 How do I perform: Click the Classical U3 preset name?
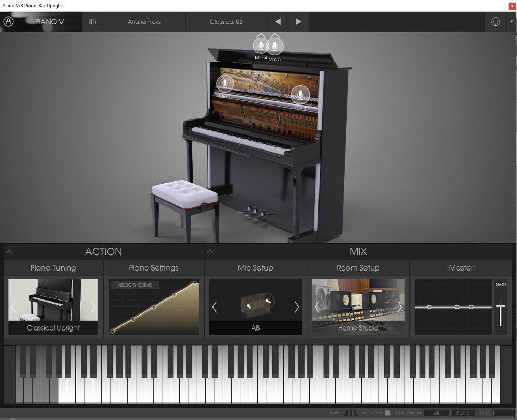point(226,22)
